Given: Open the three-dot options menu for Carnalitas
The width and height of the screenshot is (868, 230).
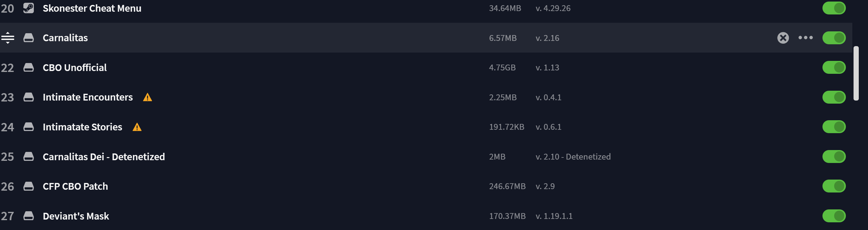Looking at the screenshot, I should pos(806,38).
